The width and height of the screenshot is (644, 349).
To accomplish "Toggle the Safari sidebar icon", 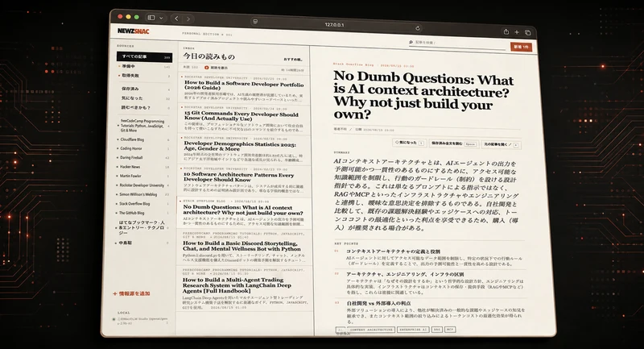I will click(x=151, y=18).
